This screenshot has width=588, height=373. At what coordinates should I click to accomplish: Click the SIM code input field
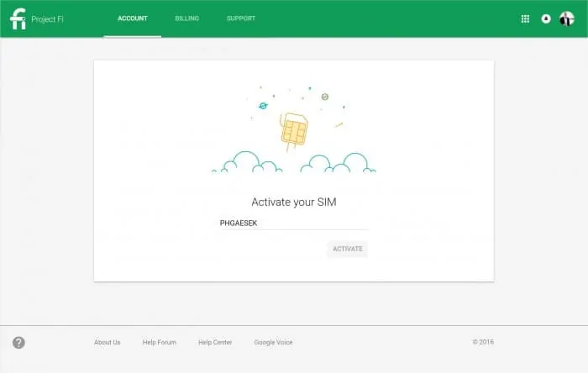294,223
